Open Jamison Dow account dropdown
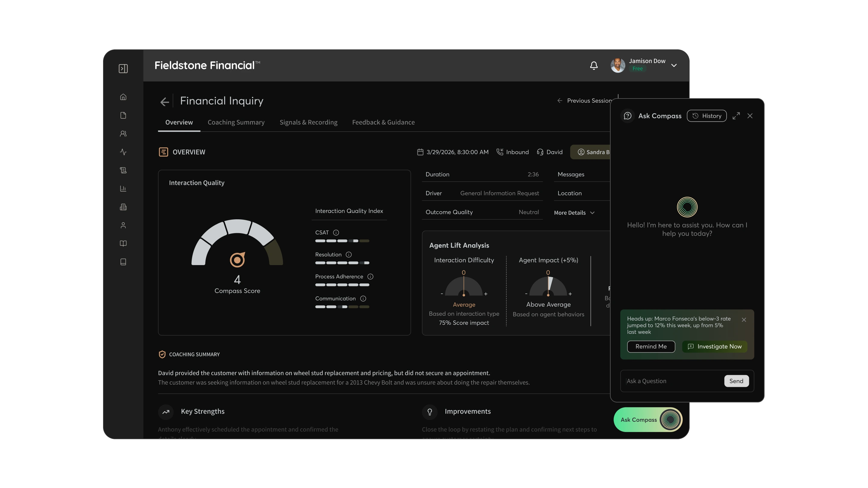Viewport: 868px width, 488px height. [674, 65]
